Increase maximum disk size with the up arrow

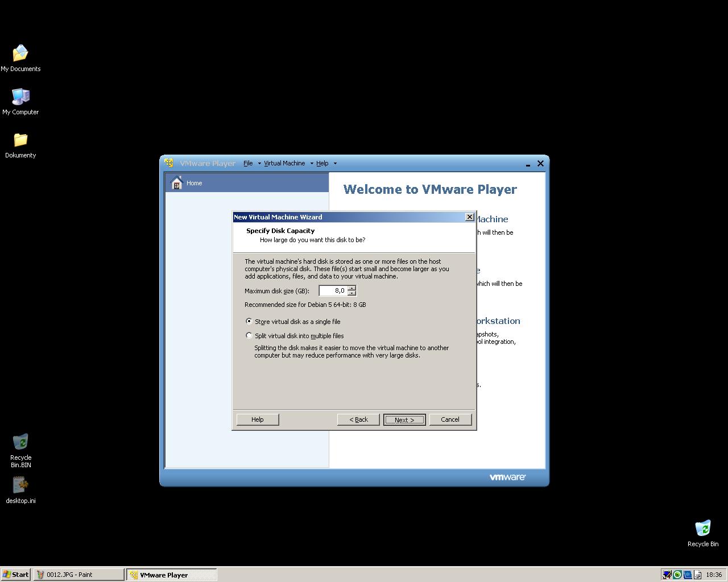[x=351, y=288]
